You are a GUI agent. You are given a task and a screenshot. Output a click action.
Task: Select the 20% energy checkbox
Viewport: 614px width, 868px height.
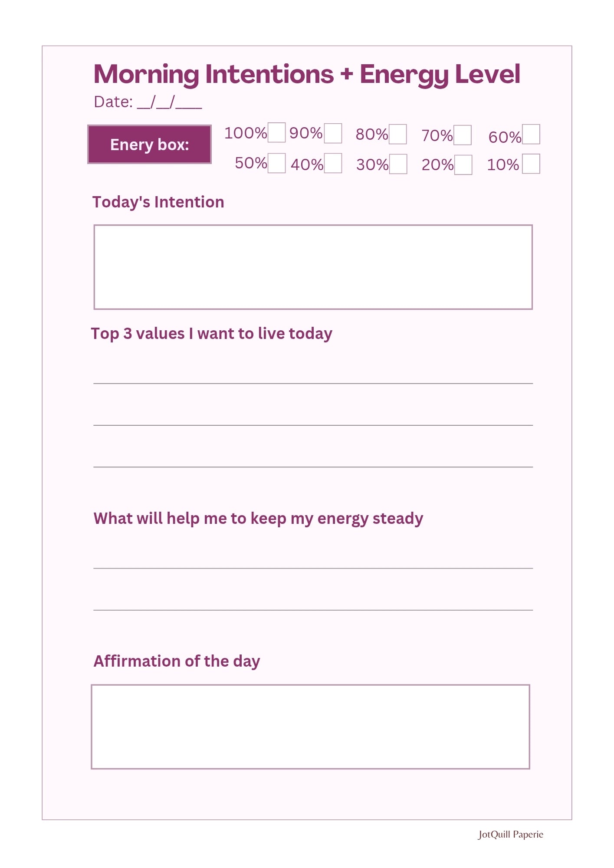tap(463, 165)
